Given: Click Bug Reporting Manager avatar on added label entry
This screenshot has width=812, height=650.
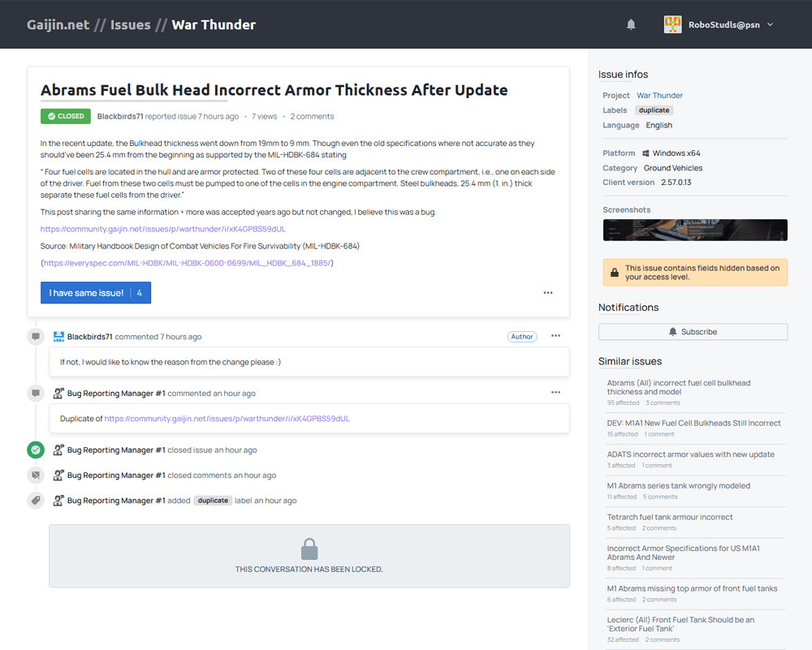Looking at the screenshot, I should pyautogui.click(x=58, y=501).
